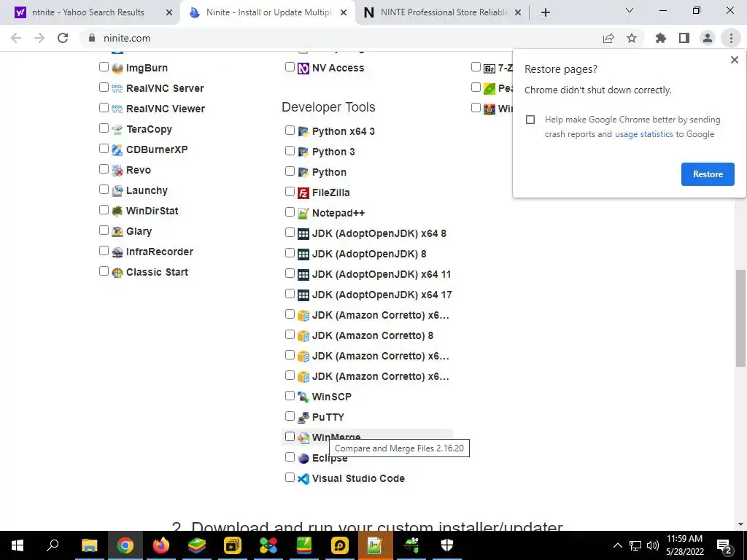The image size is (747, 560).
Task: Open taskbar search magnifier
Action: click(53, 545)
